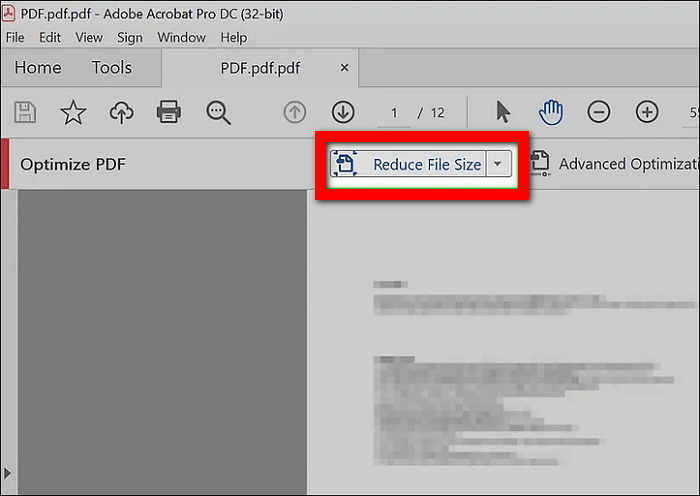
Task: Zoom out with the minus icon
Action: (x=599, y=112)
